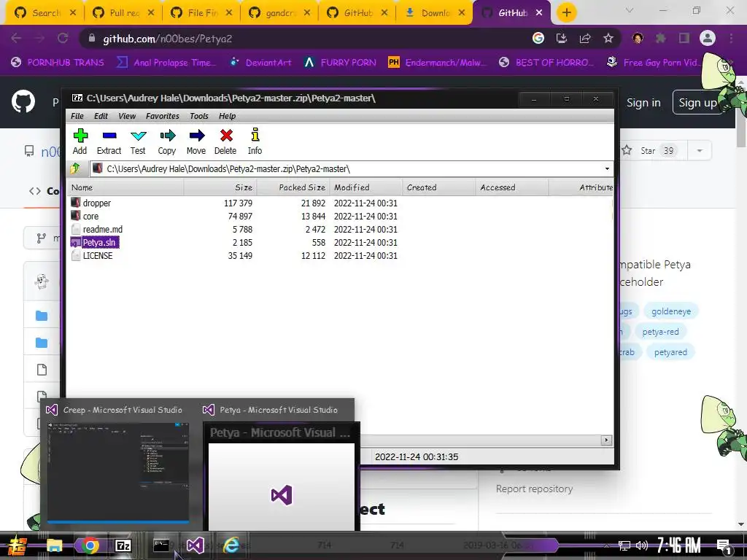Open the Command Prompt taskbar icon

tap(161, 545)
